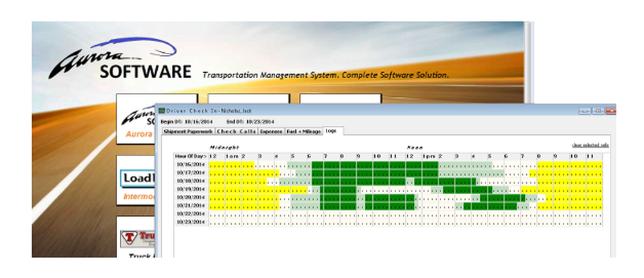Click the Hour Of Day header label
The height and width of the screenshot is (278, 644).
tap(191, 156)
